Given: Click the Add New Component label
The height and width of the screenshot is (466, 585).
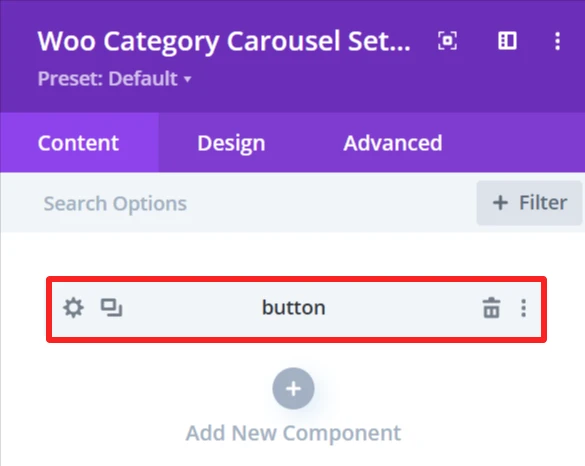Looking at the screenshot, I should tap(293, 433).
